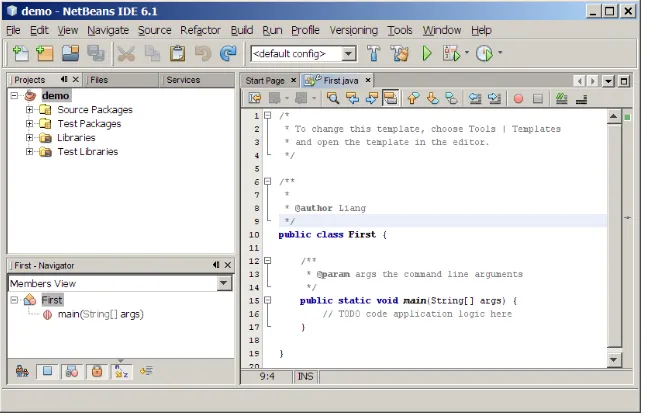
Task: Open the Tools menu
Action: [x=400, y=30]
